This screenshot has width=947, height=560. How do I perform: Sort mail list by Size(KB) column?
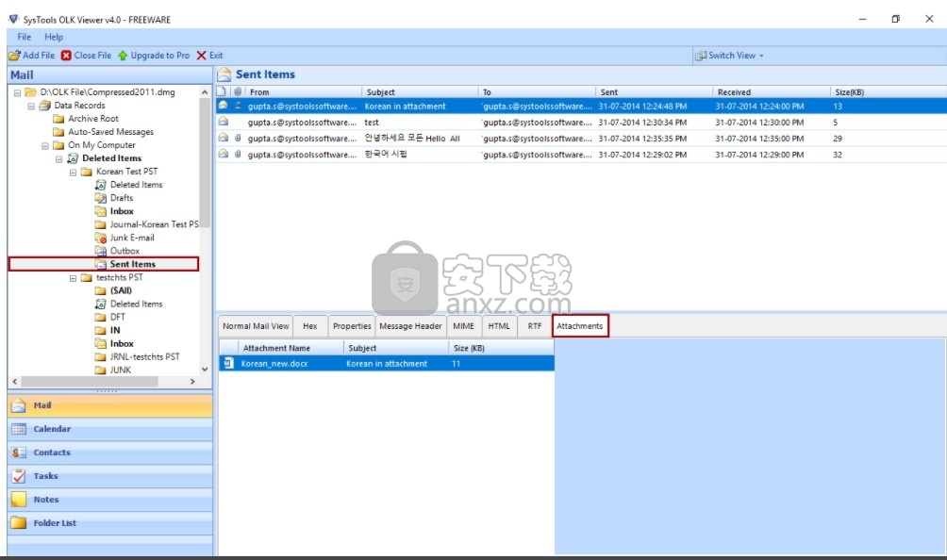[x=888, y=92]
